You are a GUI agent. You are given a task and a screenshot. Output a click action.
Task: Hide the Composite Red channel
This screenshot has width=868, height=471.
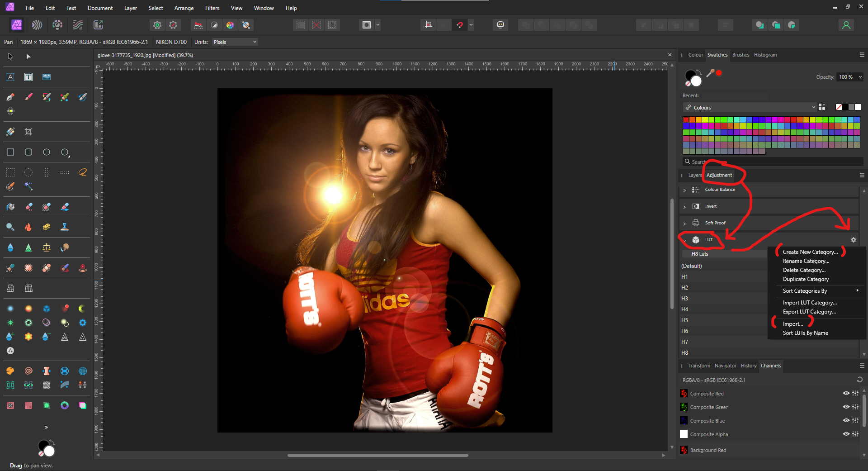click(846, 394)
